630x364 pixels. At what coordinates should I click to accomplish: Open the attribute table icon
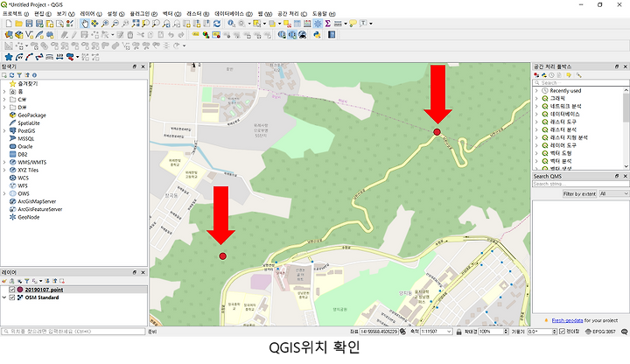pos(297,24)
